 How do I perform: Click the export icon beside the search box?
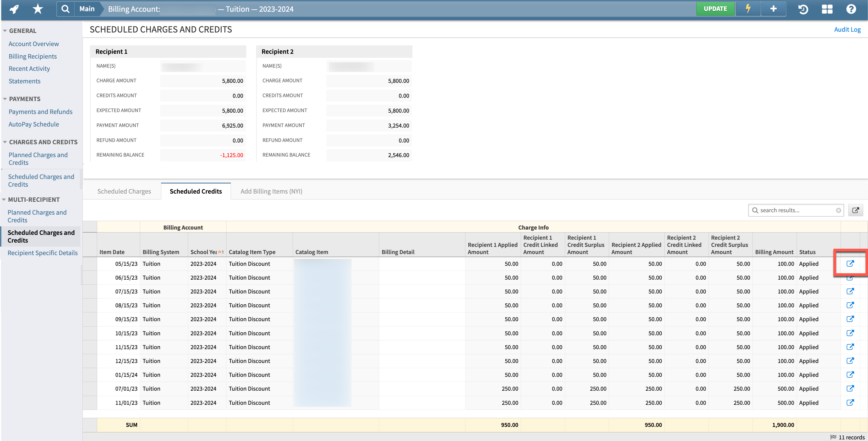click(856, 210)
